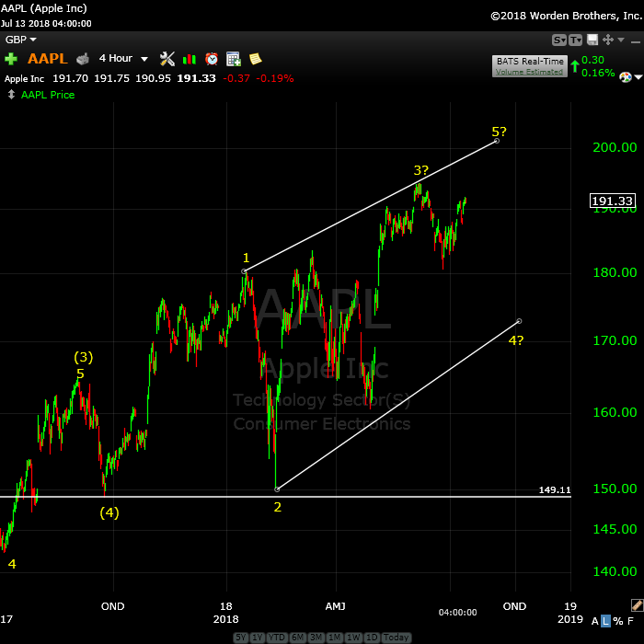The width and height of the screenshot is (644, 644).
Task: Select the YTD time span button
Action: (x=277, y=638)
